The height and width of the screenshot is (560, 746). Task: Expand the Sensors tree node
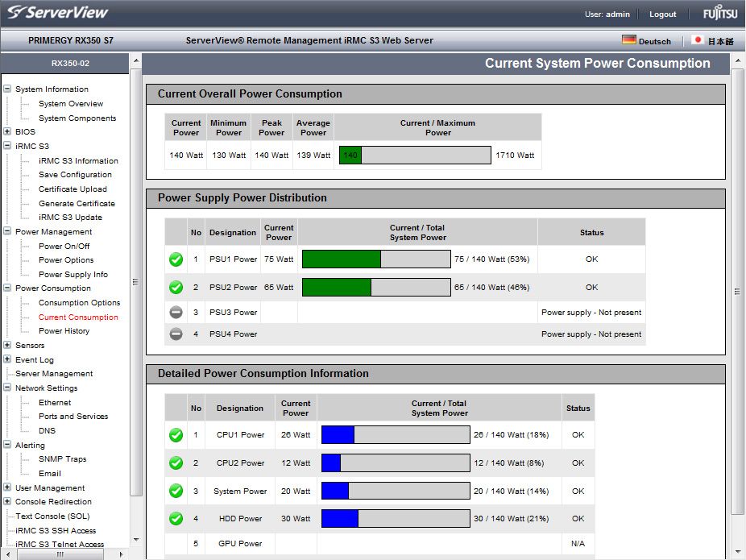(7, 345)
